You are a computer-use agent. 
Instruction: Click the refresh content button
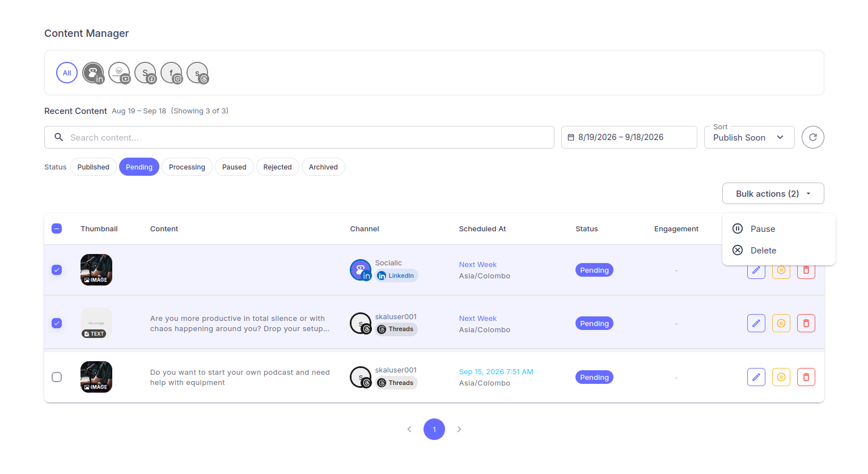point(812,137)
